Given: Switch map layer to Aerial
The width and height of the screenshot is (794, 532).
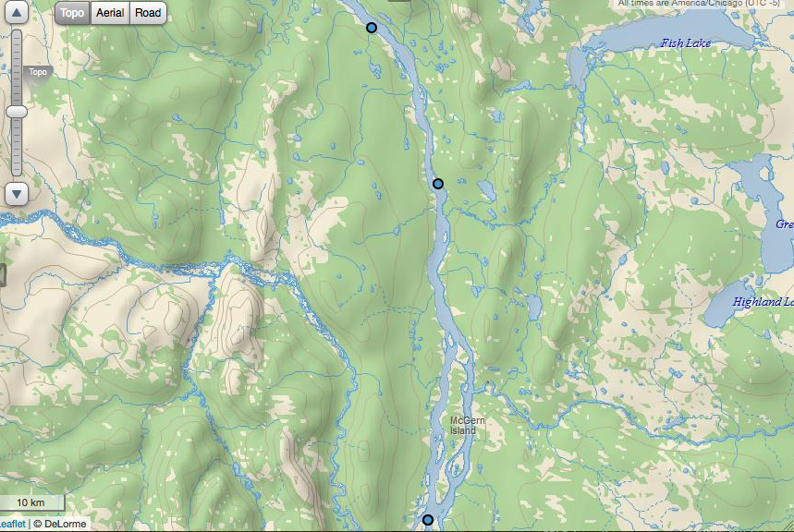Looking at the screenshot, I should (110, 13).
